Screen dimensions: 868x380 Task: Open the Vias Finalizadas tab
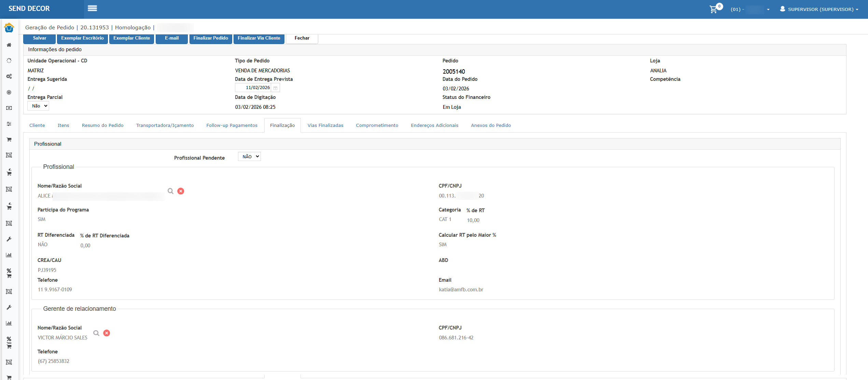pos(325,125)
